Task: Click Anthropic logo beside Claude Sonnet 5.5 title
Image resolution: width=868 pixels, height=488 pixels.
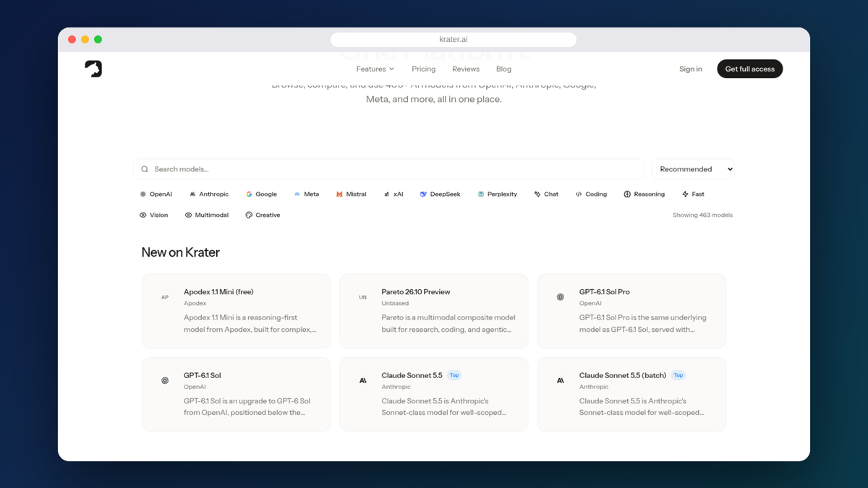Action: click(x=362, y=380)
